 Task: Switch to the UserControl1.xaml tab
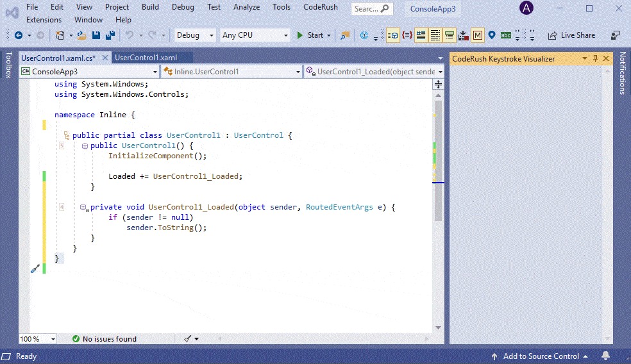[x=146, y=58]
